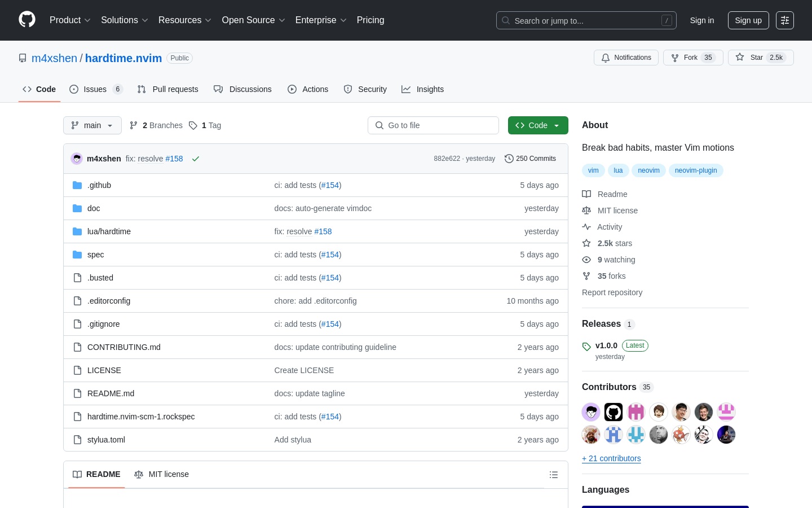Screen dimensions: 812x508
Task: Select the neovim topic tag
Action: [x=648, y=170]
